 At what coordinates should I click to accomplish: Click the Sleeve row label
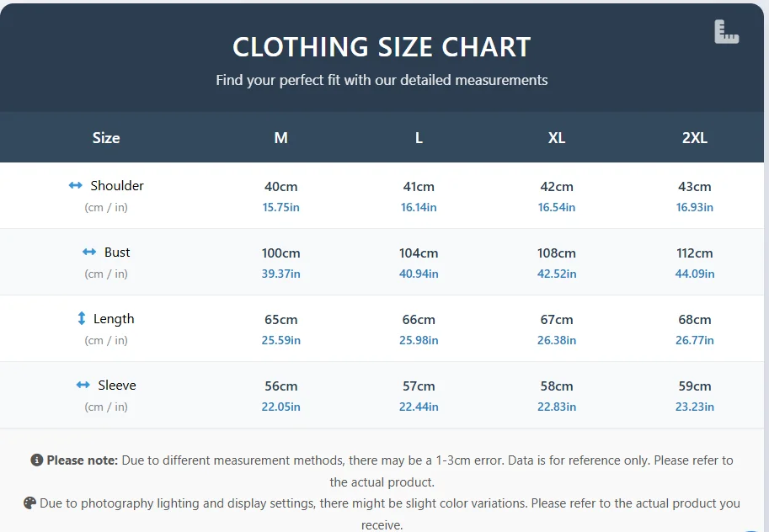pos(116,385)
